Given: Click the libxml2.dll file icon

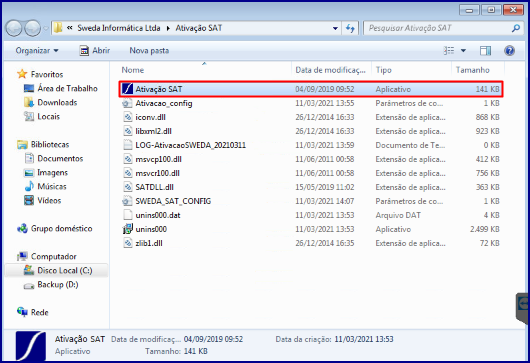Looking at the screenshot, I should coord(127,131).
